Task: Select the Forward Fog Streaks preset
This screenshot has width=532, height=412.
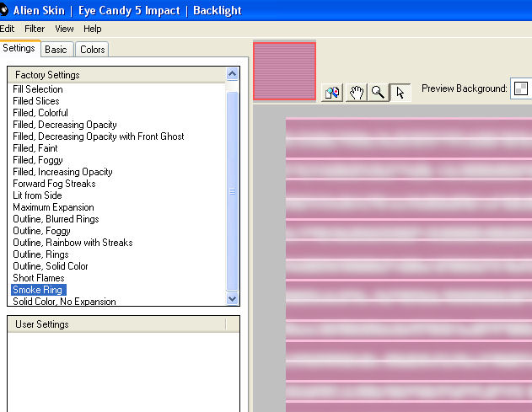Action: click(54, 184)
